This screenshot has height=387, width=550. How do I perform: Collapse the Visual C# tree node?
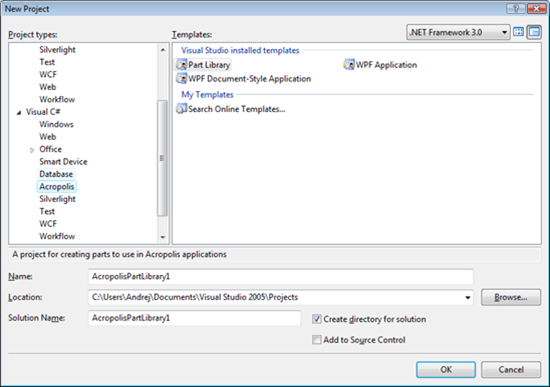(x=19, y=113)
